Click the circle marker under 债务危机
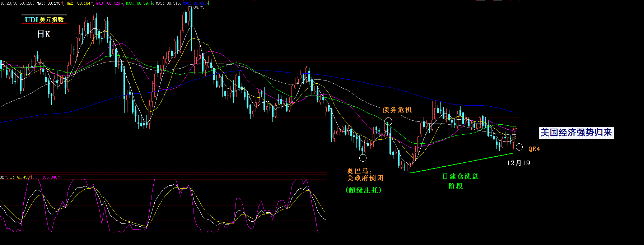Image resolution: width=644 pixels, height=245 pixels. [388, 121]
